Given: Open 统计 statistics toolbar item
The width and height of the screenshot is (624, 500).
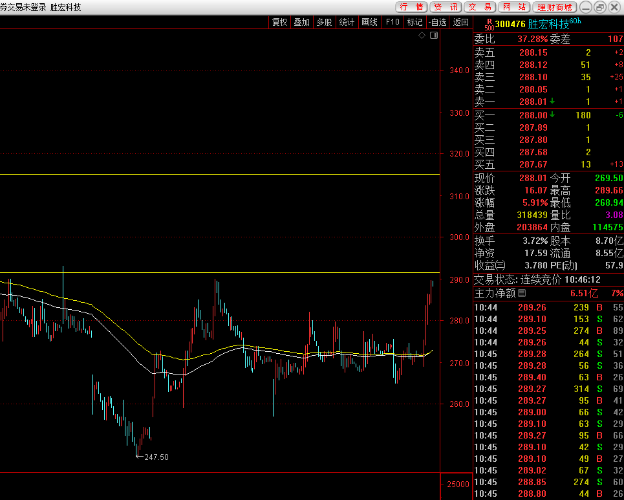Looking at the screenshot, I should click(347, 22).
